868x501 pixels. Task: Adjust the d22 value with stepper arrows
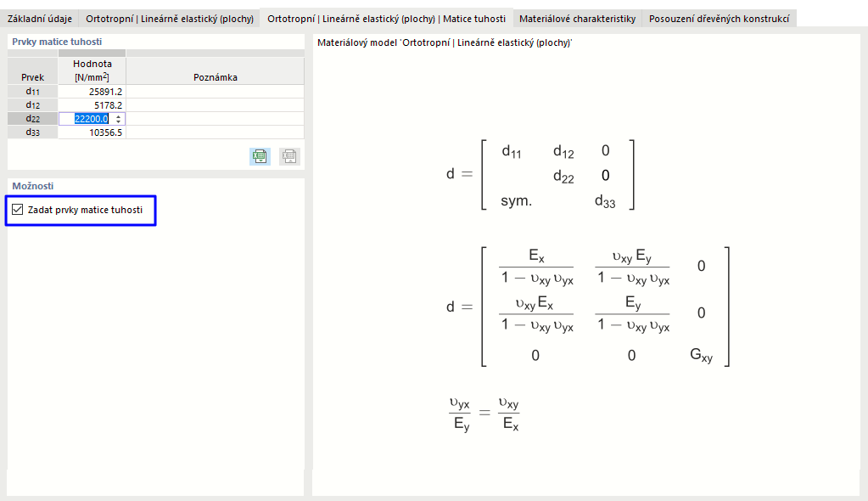[119, 119]
